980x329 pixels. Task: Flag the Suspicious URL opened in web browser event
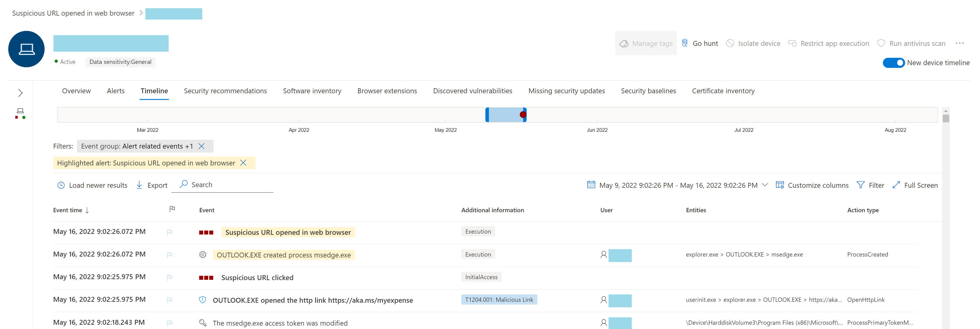pyautogui.click(x=170, y=232)
